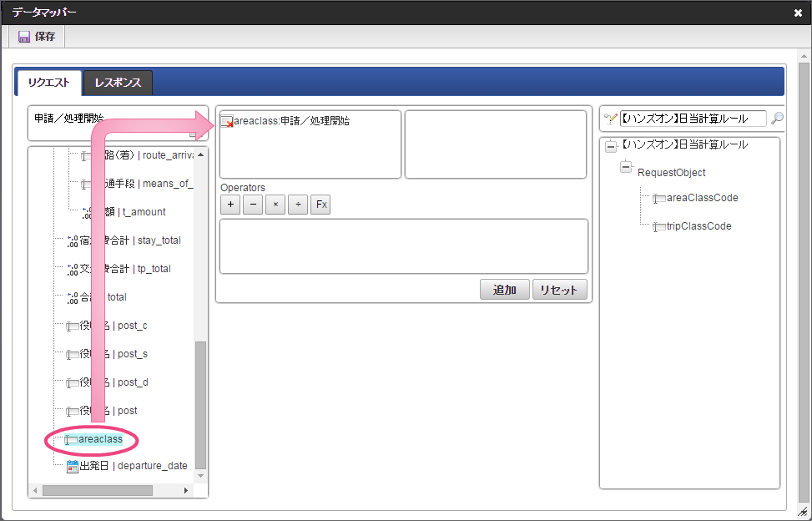Open the Fx function button
Screen dimensions: 812x521
pyautogui.click(x=320, y=205)
